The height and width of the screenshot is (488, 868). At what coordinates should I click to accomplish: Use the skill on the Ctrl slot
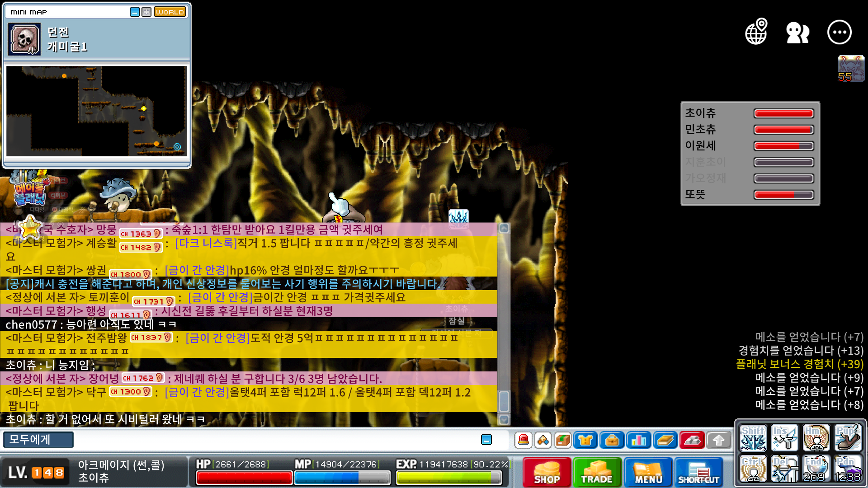[753, 469]
